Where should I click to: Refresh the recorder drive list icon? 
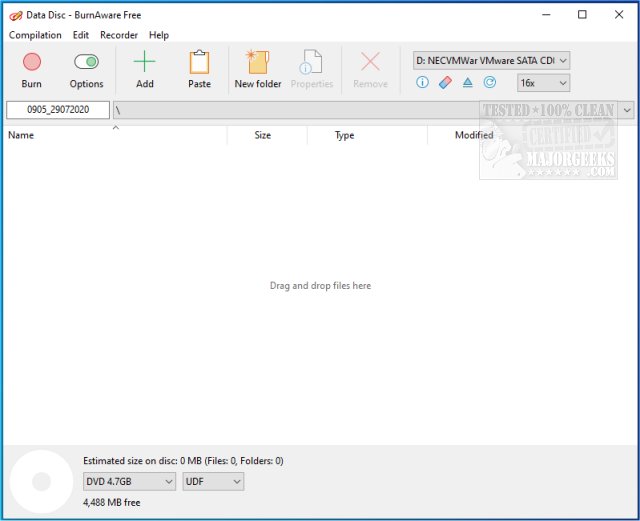point(490,82)
